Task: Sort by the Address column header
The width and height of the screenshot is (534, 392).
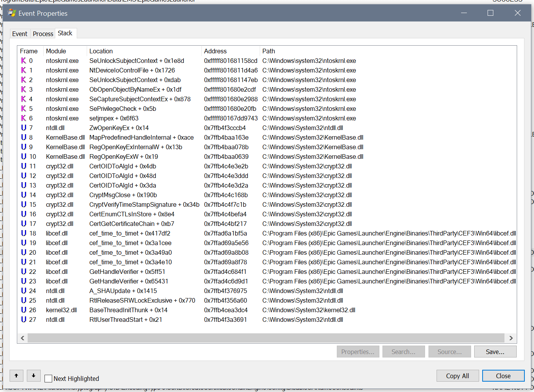Action: tap(231, 51)
